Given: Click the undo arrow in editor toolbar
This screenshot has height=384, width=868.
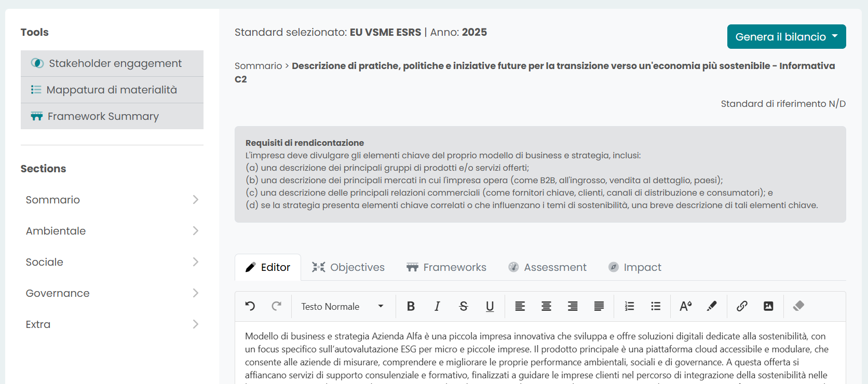Looking at the screenshot, I should (x=250, y=306).
